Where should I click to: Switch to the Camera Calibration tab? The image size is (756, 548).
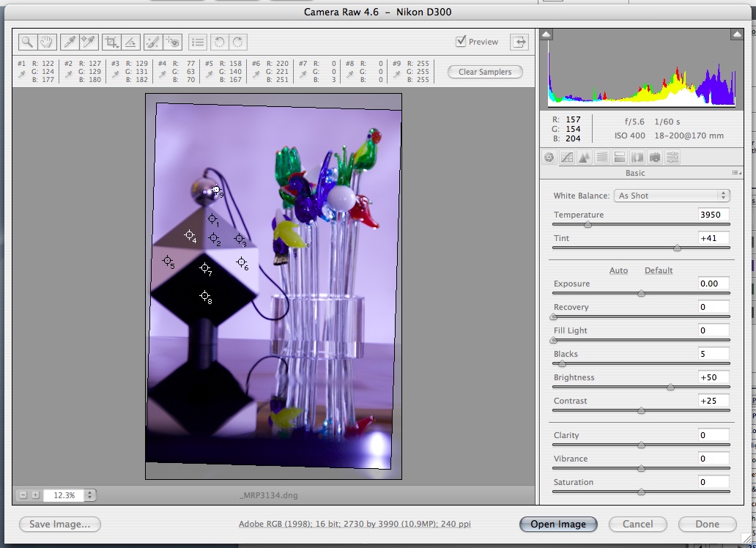click(x=655, y=157)
